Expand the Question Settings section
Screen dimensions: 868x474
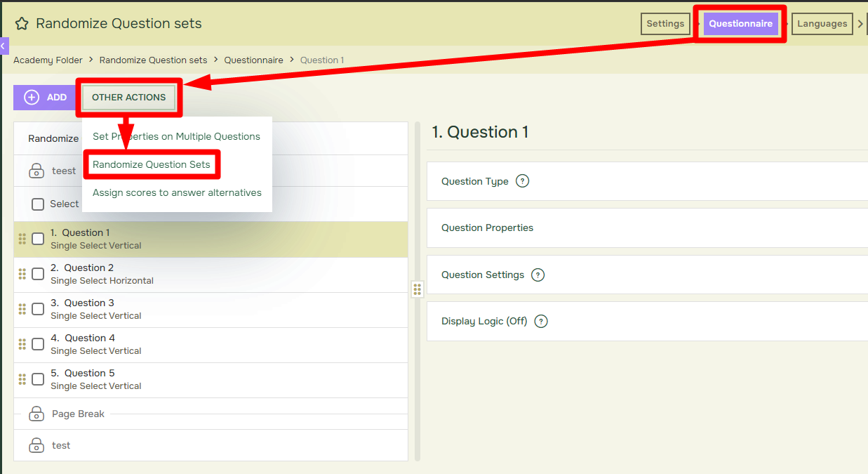pyautogui.click(x=647, y=275)
